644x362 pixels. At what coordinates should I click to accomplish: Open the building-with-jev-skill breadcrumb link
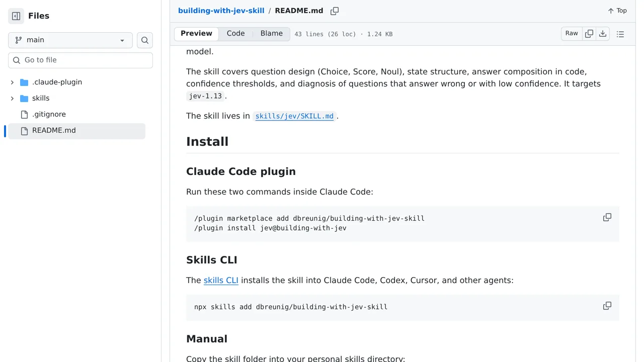click(221, 11)
